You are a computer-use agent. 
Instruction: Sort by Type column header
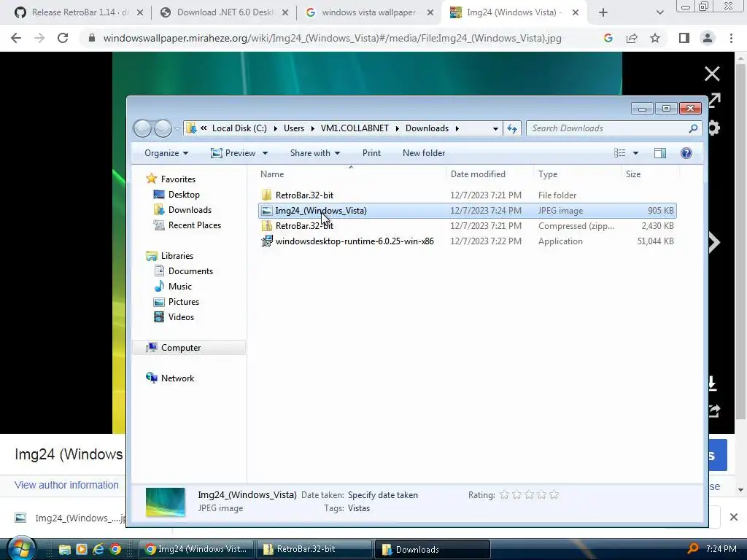(x=578, y=174)
